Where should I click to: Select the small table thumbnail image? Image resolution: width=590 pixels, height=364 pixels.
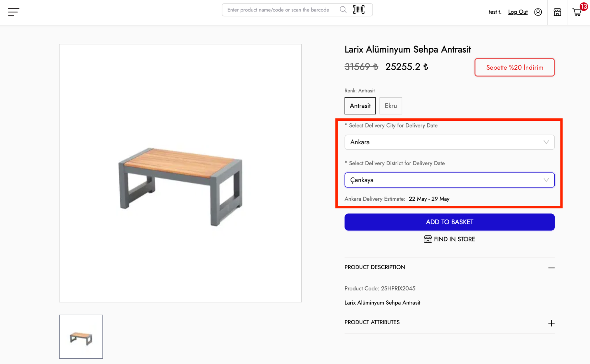[x=81, y=337]
